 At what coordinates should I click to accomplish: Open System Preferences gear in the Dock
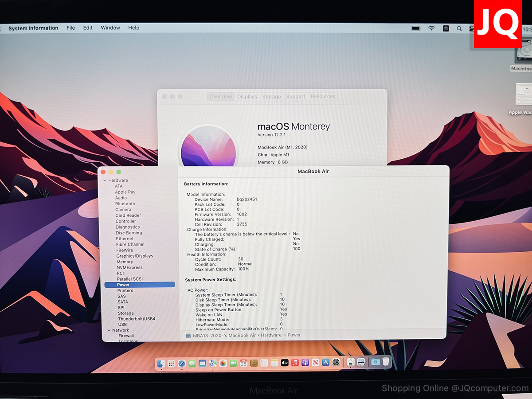click(336, 363)
